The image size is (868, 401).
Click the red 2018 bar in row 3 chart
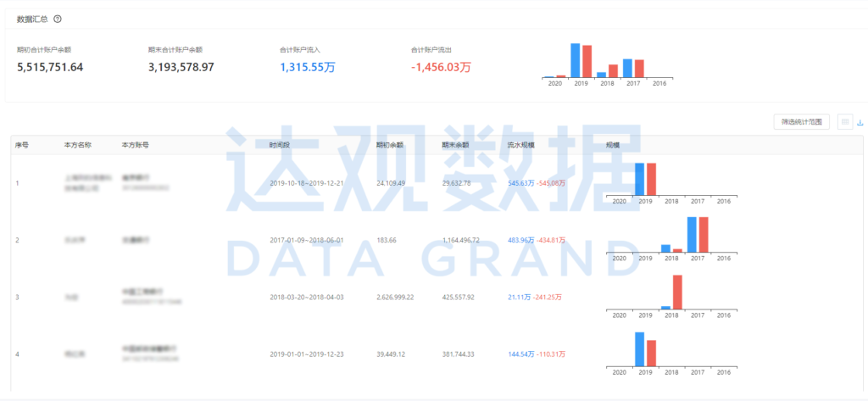677,292
